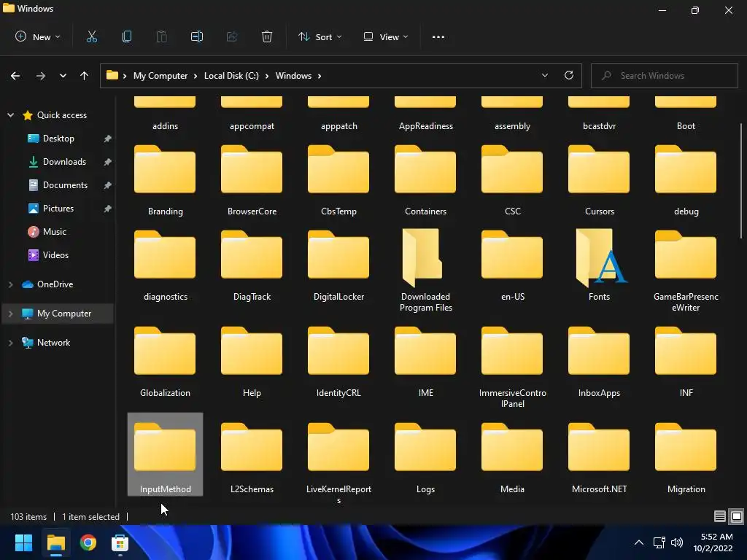Select the en-US folder
Screen dimensions: 747x560
(x=512, y=265)
